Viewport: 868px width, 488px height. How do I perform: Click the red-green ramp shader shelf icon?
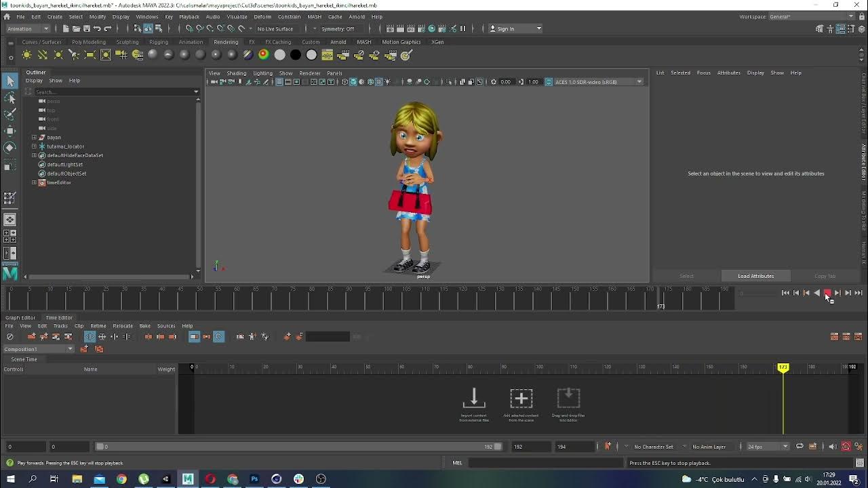tap(264, 55)
